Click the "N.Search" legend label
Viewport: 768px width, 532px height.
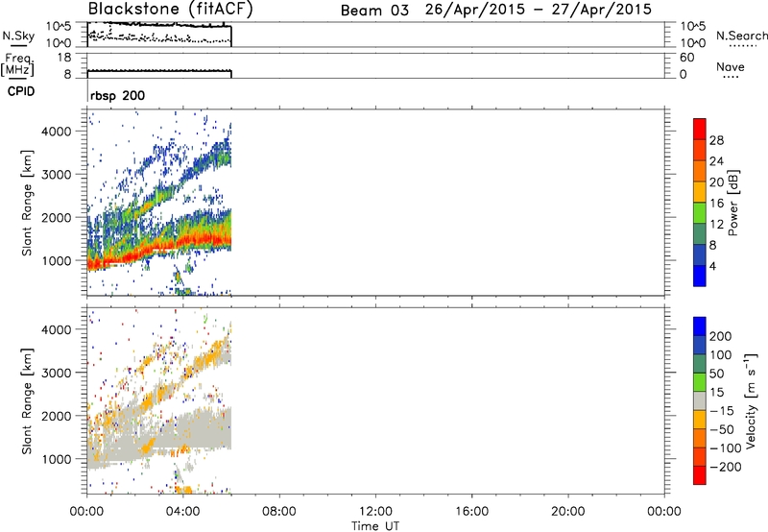742,36
